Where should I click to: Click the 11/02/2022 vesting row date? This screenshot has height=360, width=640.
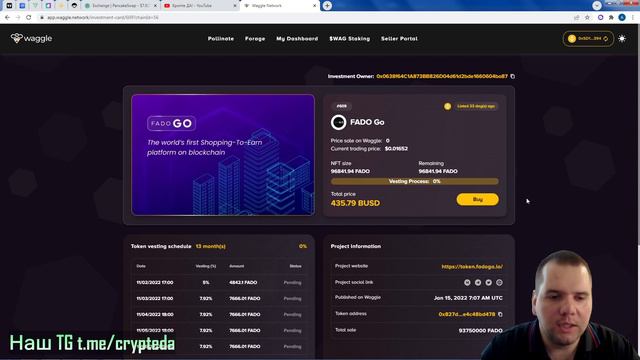point(155,282)
